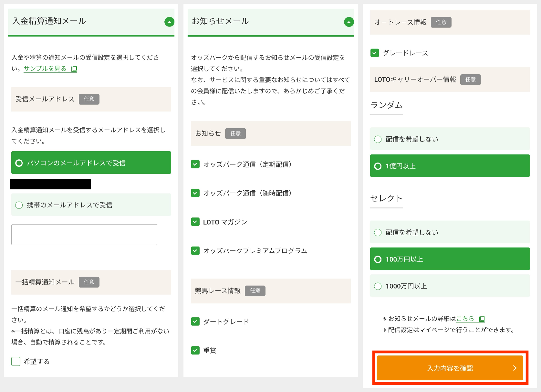
Task: Select 1億円以上 option
Action: 450,166
